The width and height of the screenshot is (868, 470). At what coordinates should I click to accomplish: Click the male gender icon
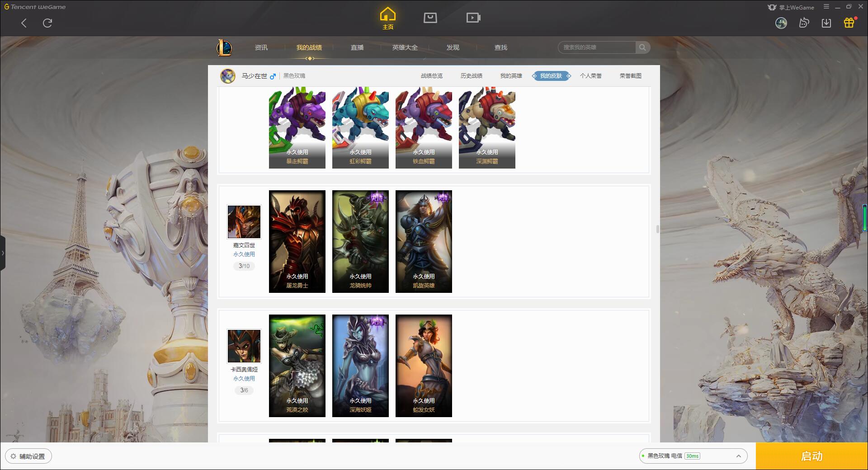[x=273, y=76]
